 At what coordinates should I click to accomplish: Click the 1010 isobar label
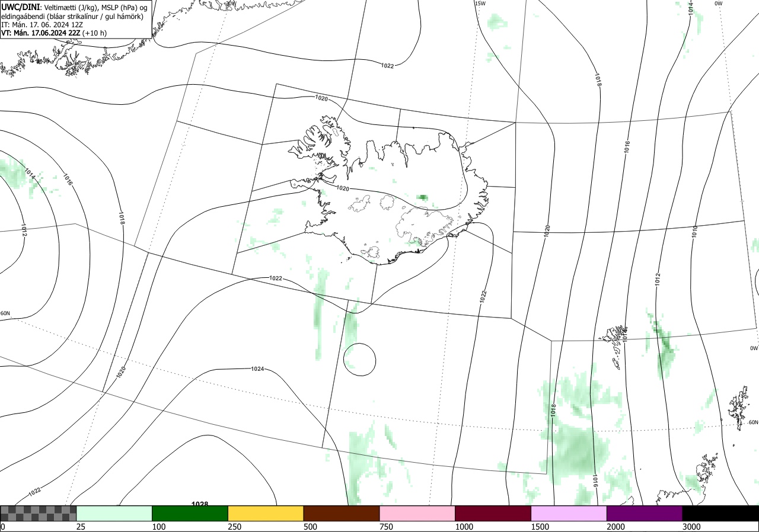694,231
